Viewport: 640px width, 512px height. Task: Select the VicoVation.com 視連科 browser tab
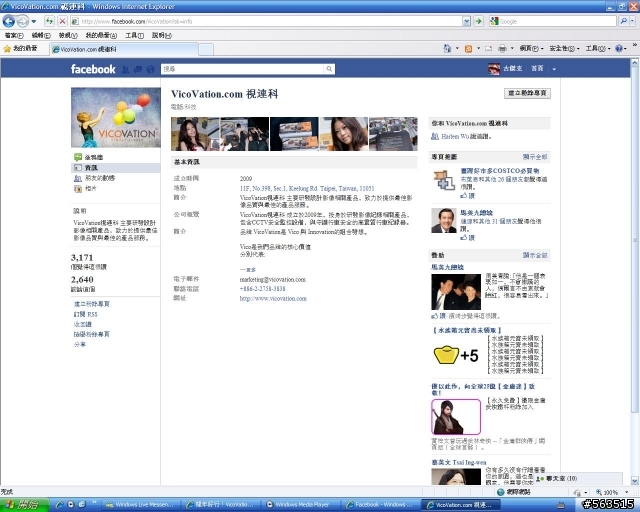tap(124, 49)
